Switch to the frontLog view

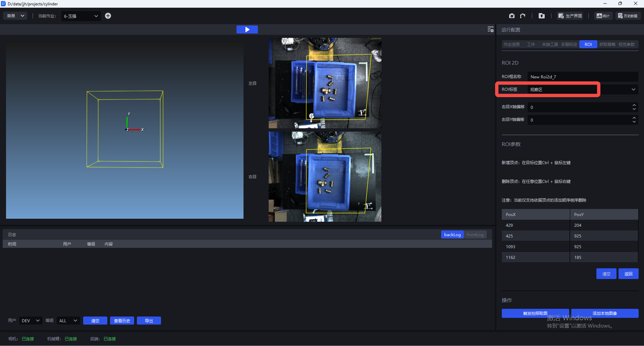pyautogui.click(x=475, y=234)
